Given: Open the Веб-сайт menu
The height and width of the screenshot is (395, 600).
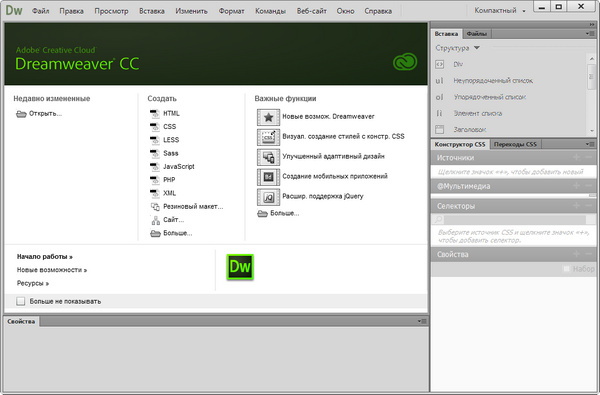Looking at the screenshot, I should pos(311,11).
